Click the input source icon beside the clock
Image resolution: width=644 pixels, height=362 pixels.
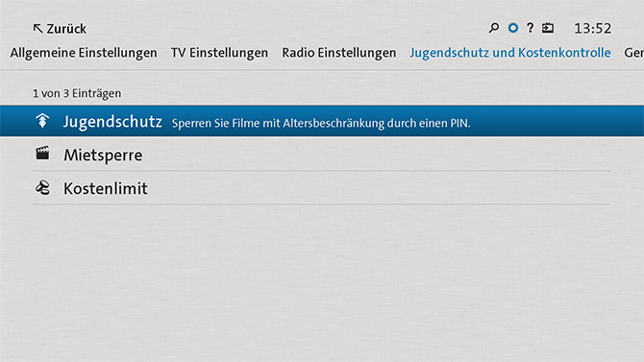(548, 28)
